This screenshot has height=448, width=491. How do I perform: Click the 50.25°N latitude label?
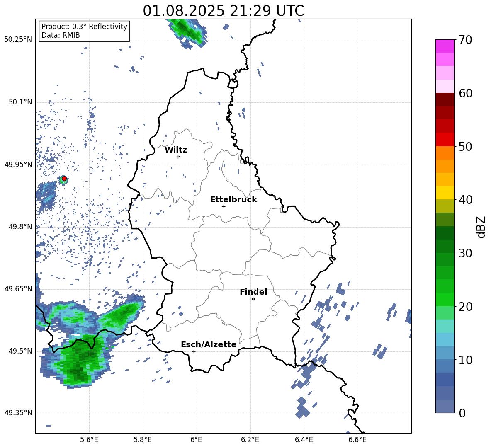(18, 40)
